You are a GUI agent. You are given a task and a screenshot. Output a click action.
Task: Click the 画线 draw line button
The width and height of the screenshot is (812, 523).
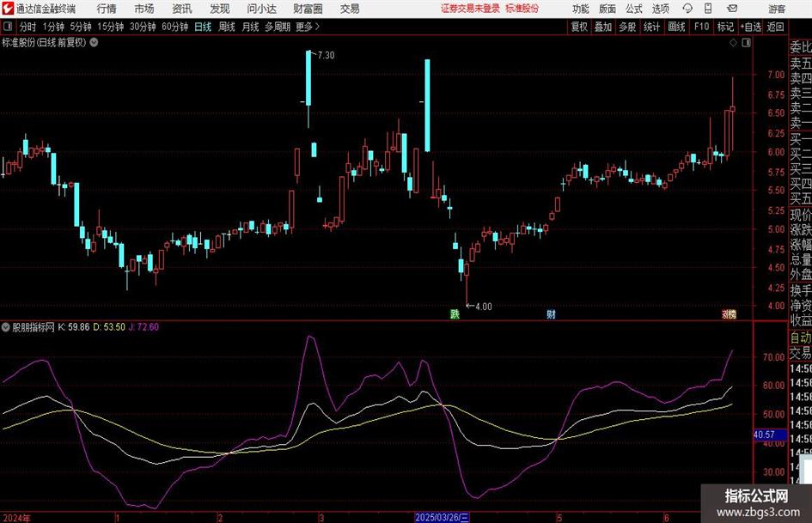click(676, 27)
